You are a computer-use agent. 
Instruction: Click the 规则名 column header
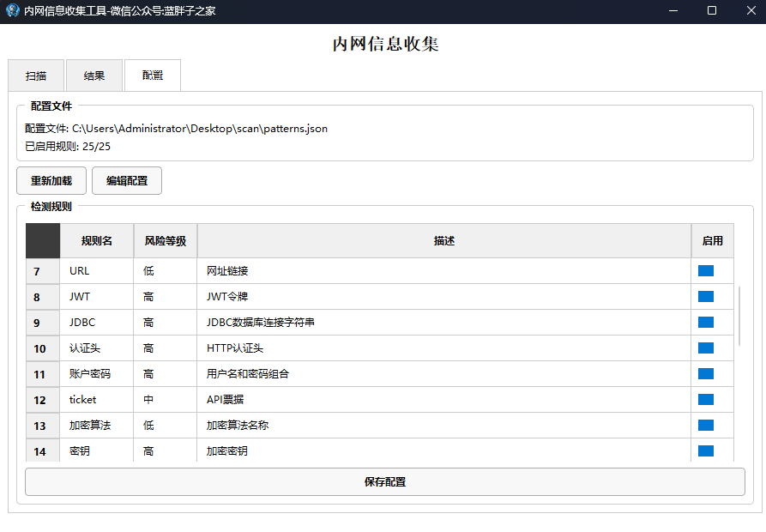97,241
